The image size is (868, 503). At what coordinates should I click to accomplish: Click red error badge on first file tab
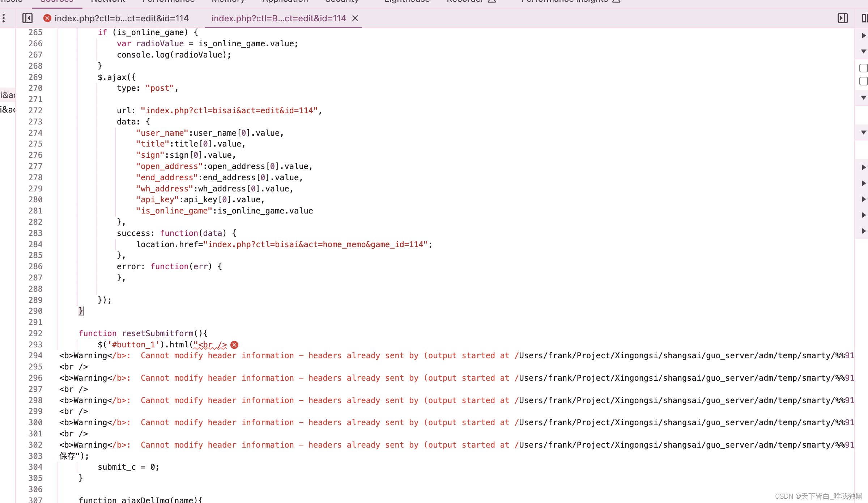[x=47, y=18]
